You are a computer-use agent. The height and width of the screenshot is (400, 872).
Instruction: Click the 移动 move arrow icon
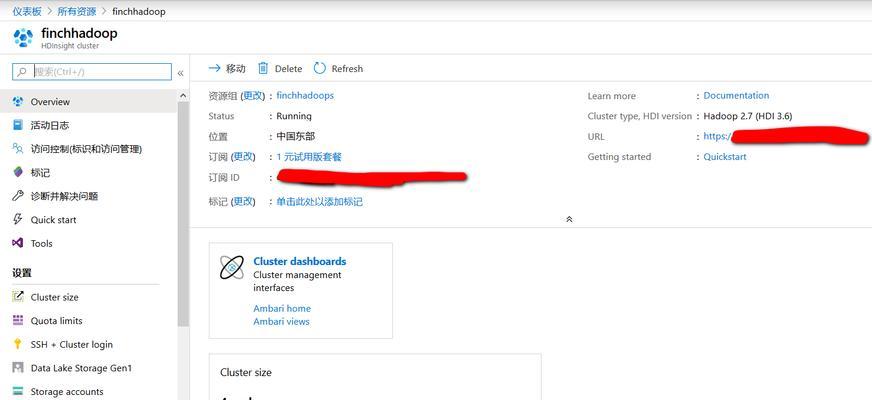click(x=214, y=68)
